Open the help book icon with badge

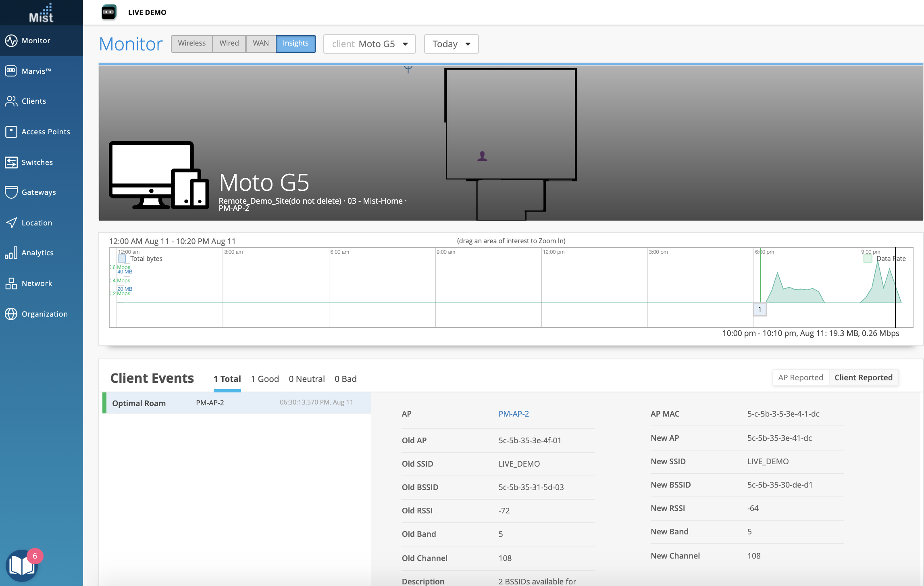pos(22,565)
